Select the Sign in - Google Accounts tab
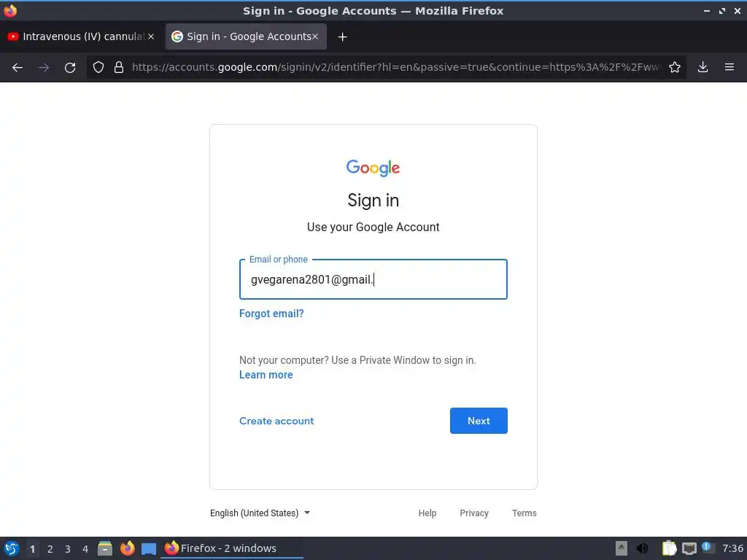This screenshot has width=747, height=560. click(x=246, y=36)
